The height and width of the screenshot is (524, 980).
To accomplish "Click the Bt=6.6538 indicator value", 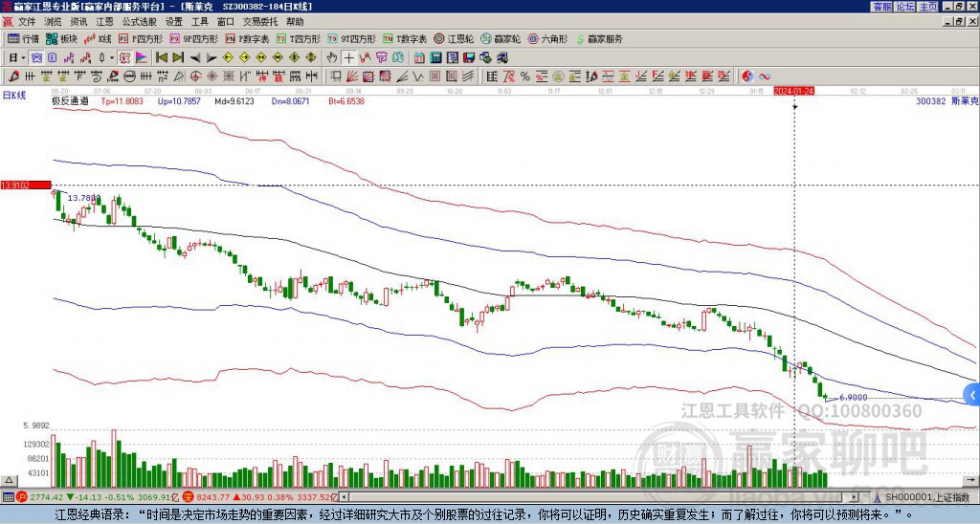I will pyautogui.click(x=346, y=100).
